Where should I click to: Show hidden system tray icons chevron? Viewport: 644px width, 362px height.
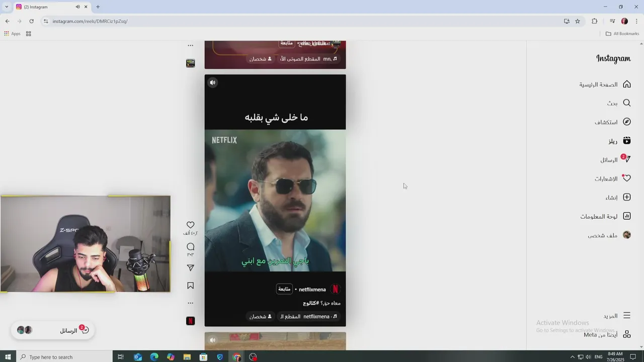572,357
